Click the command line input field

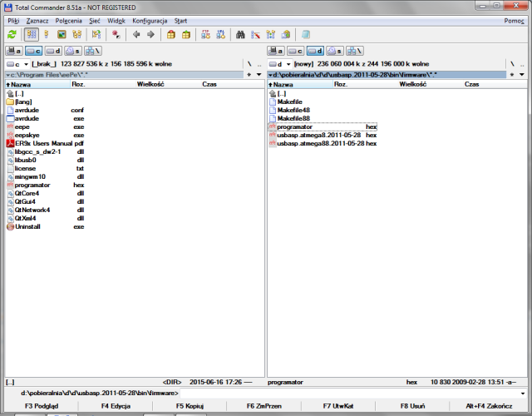tap(349, 394)
